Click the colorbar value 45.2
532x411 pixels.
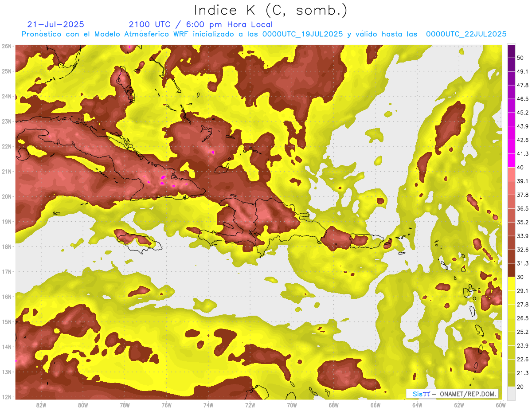tap(523, 113)
